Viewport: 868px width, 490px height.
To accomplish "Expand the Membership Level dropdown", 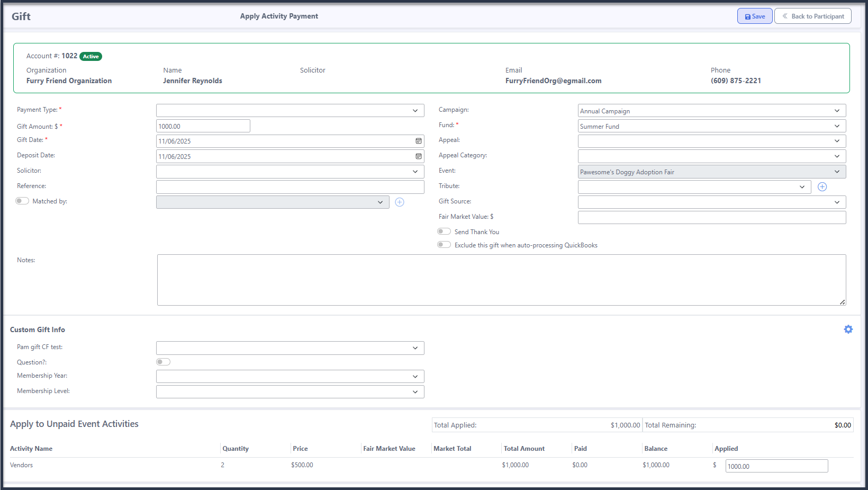I will coord(290,392).
